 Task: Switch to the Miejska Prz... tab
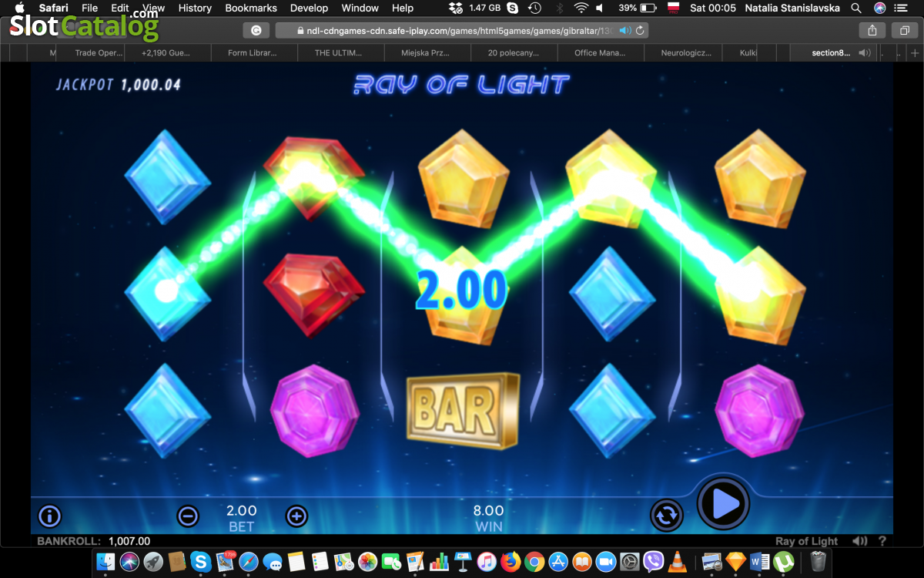426,53
